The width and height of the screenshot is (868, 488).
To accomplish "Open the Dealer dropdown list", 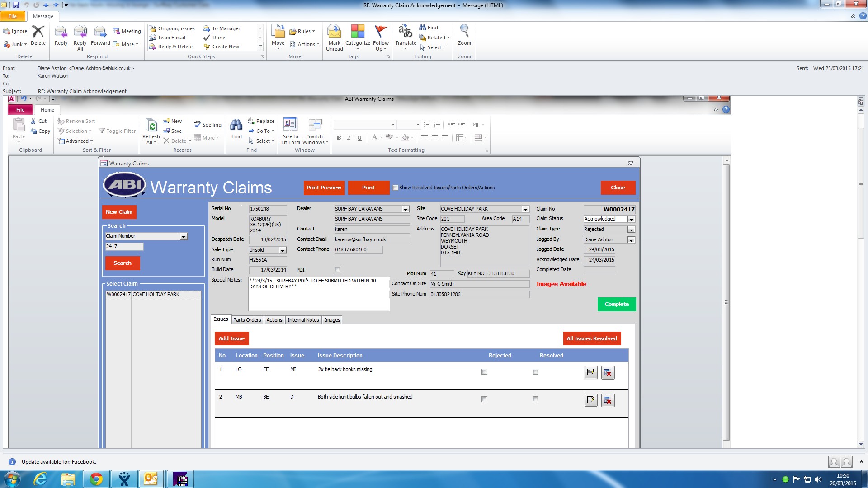I will (406, 209).
